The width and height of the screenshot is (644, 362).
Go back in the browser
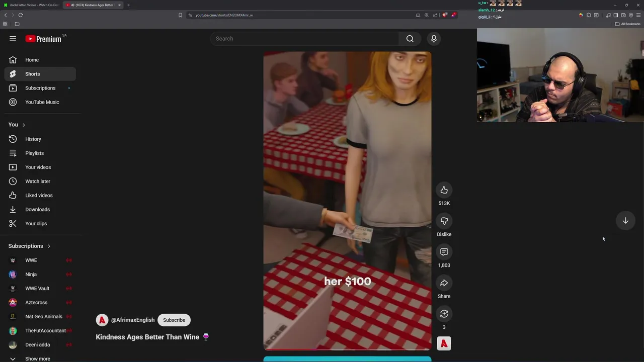pos(6,15)
